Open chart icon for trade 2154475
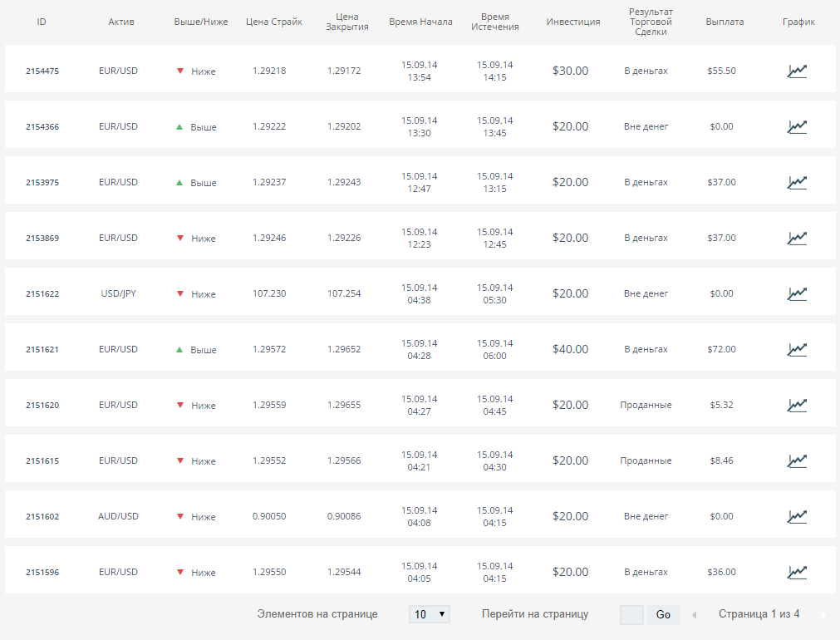Screen dimensions: 840x640 click(797, 71)
